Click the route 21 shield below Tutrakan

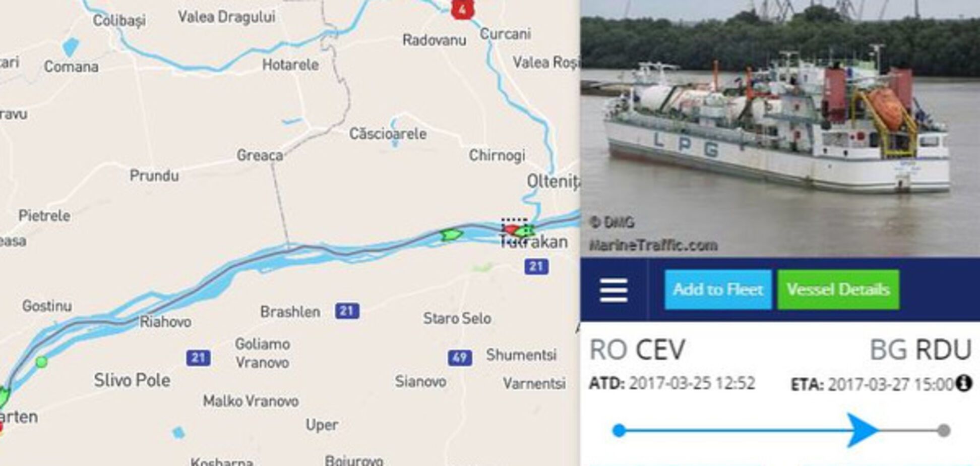coord(536,266)
